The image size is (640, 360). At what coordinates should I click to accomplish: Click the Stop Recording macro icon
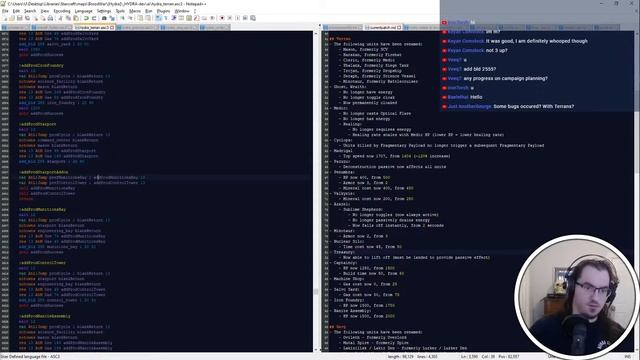pyautogui.click(x=229, y=18)
